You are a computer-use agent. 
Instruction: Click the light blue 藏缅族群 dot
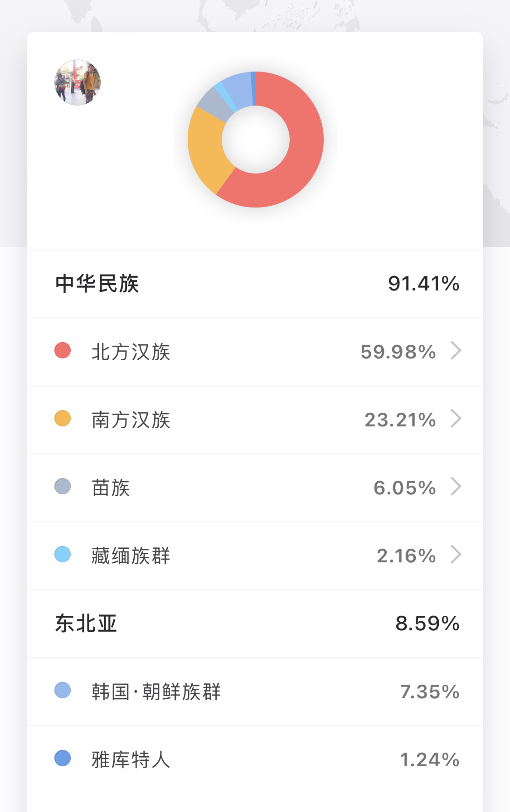point(63,555)
